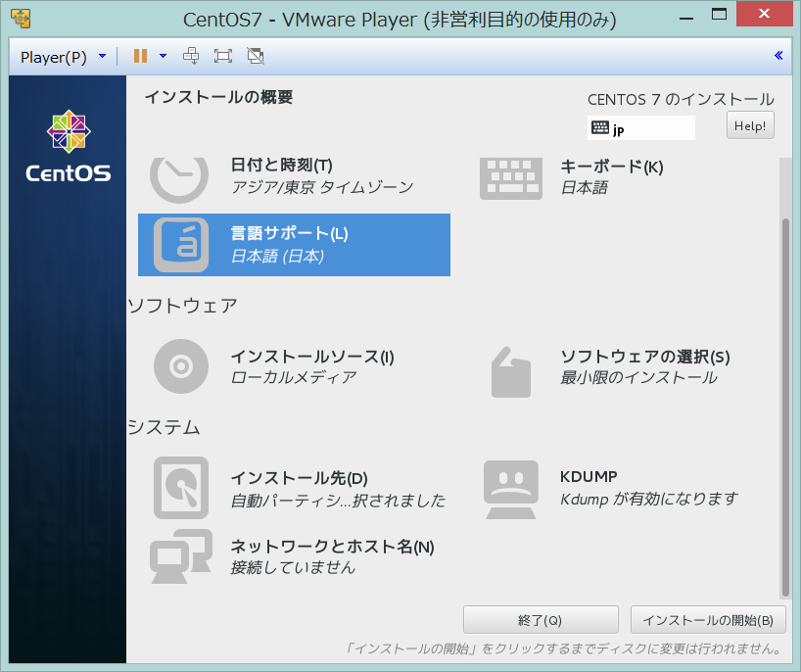The height and width of the screenshot is (672, 801).
Task: Click the CentOS logo
Action: [x=69, y=146]
